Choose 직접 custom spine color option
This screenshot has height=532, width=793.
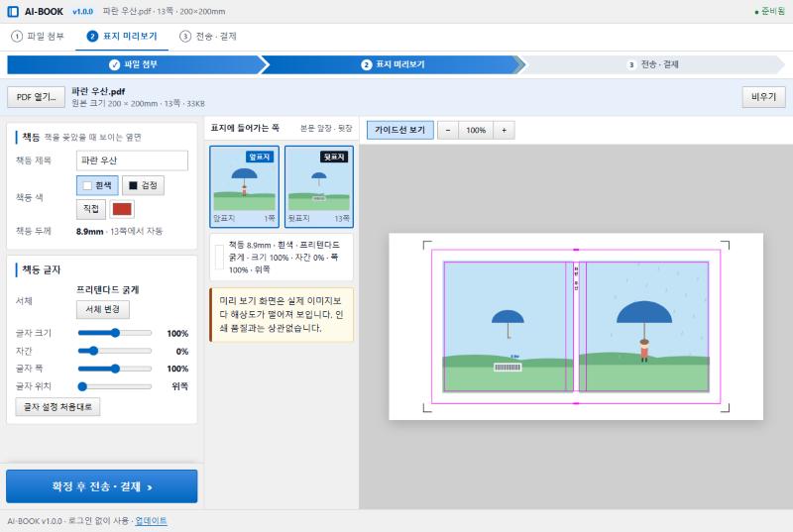91,209
